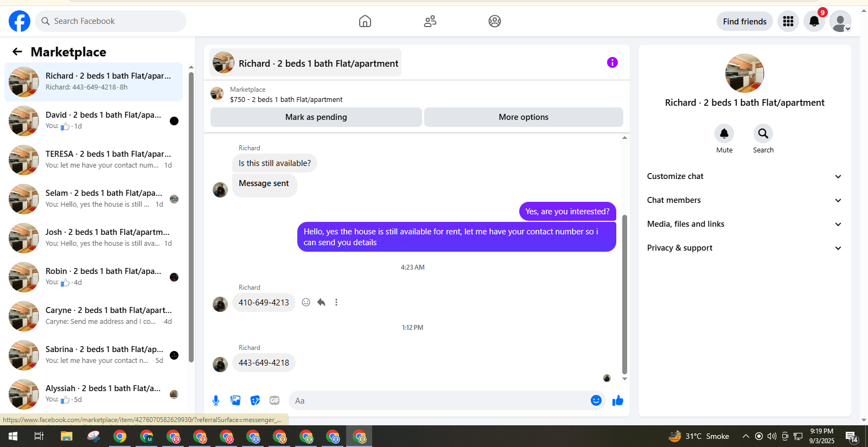Open the GIF picker icon

pyautogui.click(x=275, y=400)
